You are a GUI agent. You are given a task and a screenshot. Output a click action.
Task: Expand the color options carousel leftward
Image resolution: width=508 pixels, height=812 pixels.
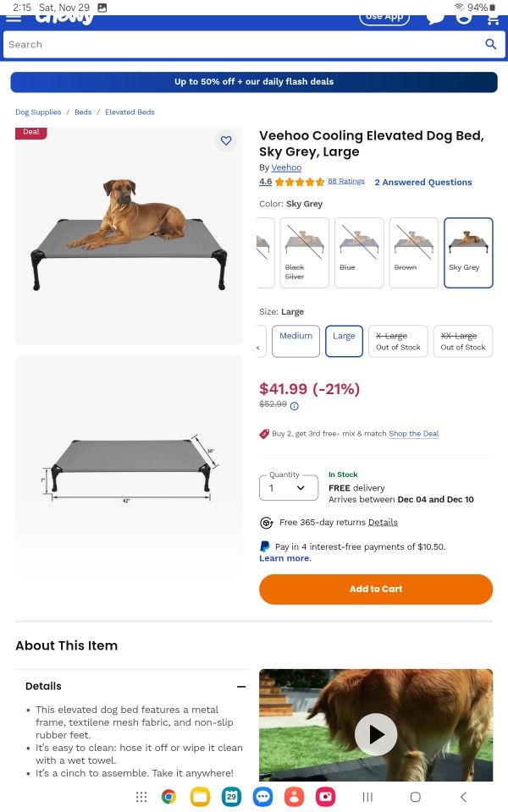[x=261, y=252]
